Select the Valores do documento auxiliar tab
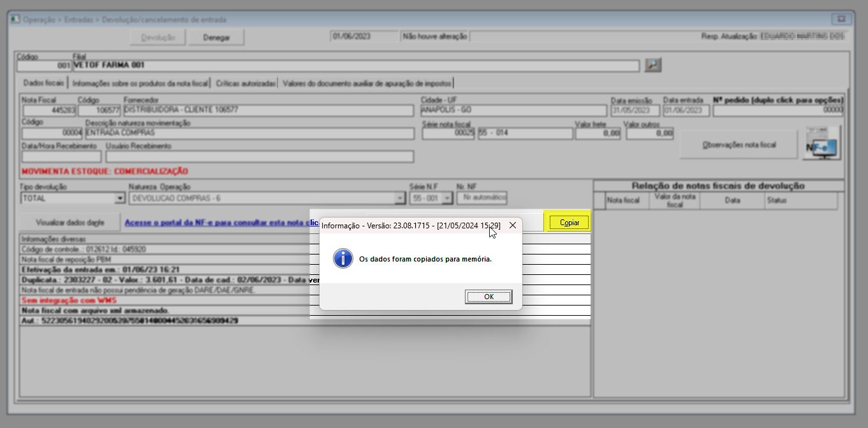 point(367,84)
